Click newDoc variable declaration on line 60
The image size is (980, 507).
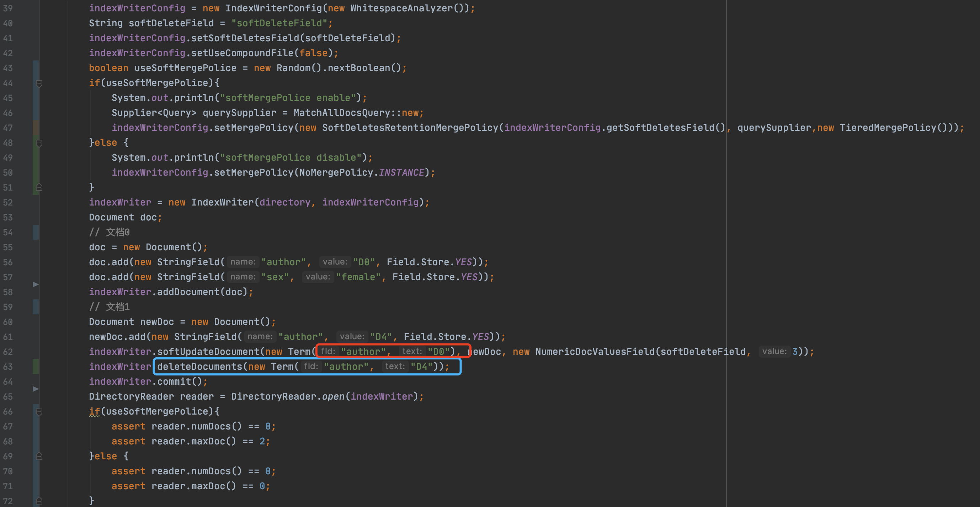[157, 322]
